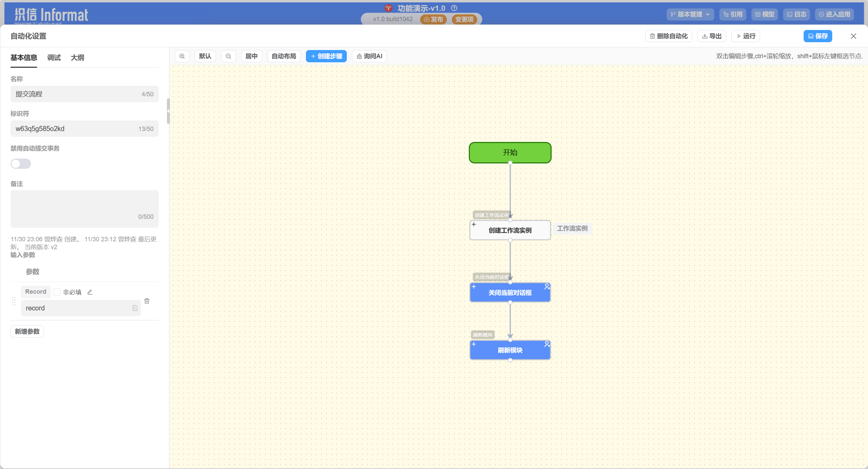Collapse left panel using the divider handle
Screen dimensions: 868x469
coord(168,111)
